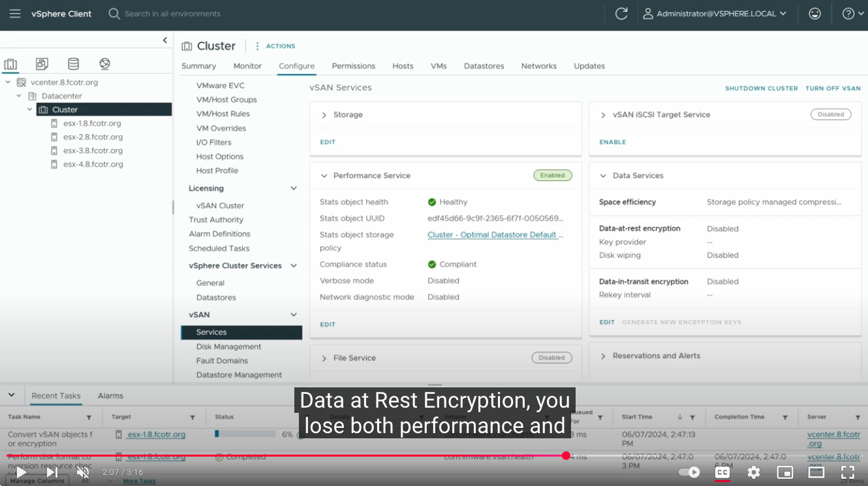Toggle video autoplay switch
The height and width of the screenshot is (486, 868).
(x=689, y=472)
